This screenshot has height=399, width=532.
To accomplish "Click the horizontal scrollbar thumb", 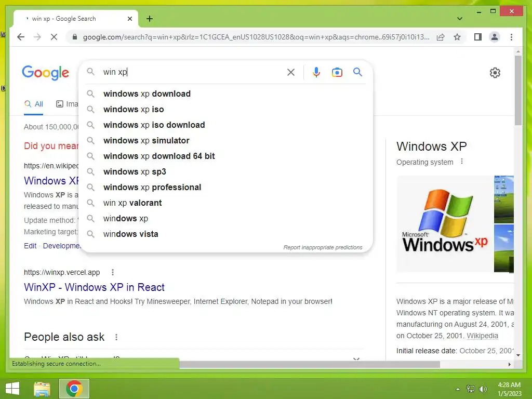I will pyautogui.click(x=310, y=364).
